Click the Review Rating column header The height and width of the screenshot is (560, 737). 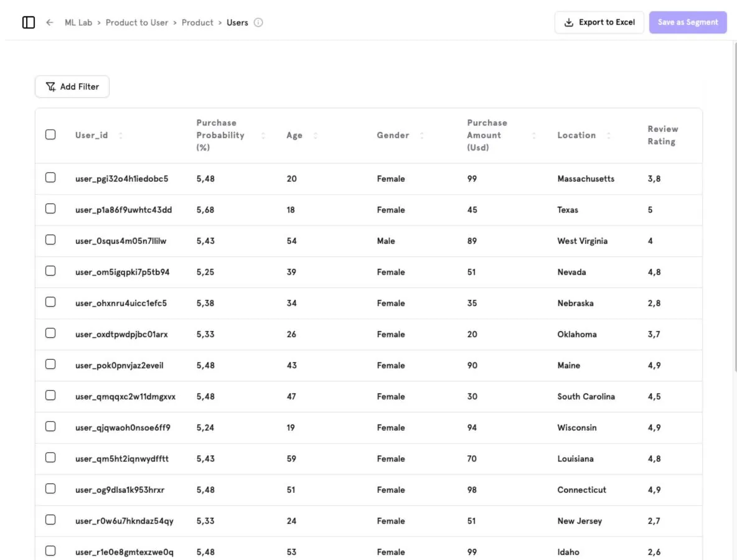(x=663, y=135)
